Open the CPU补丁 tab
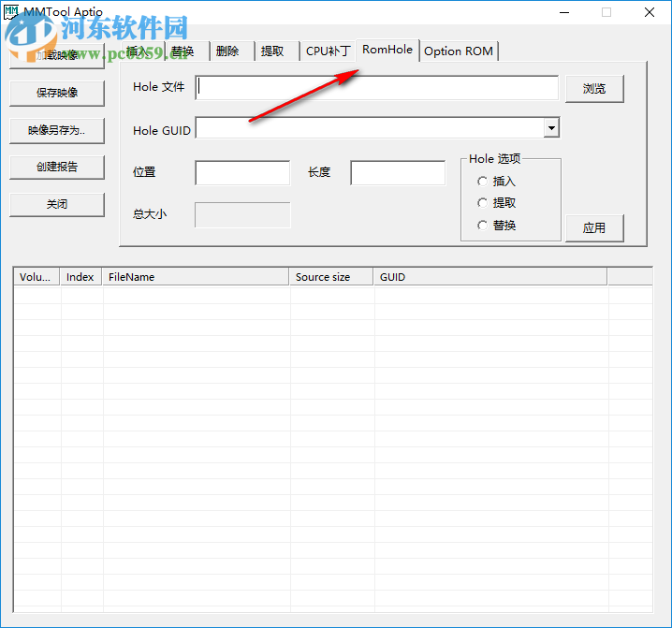 coord(328,51)
